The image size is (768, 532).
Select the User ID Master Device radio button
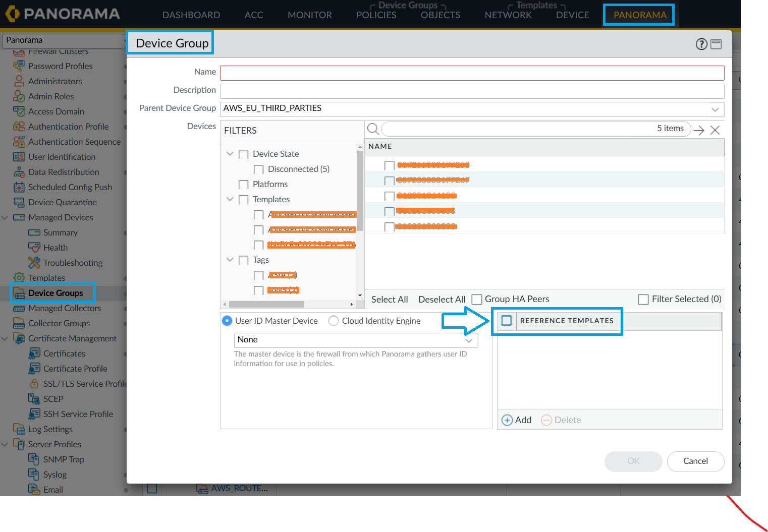tap(227, 321)
